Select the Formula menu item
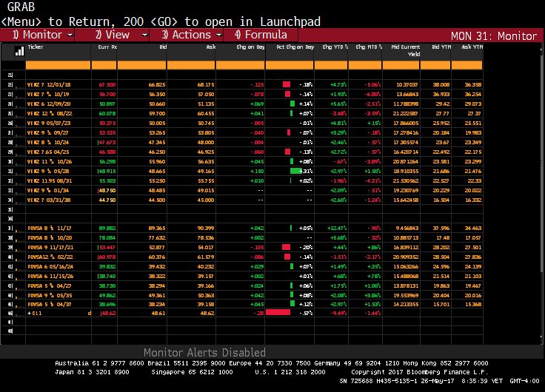The width and height of the screenshot is (545, 392). coord(261,35)
